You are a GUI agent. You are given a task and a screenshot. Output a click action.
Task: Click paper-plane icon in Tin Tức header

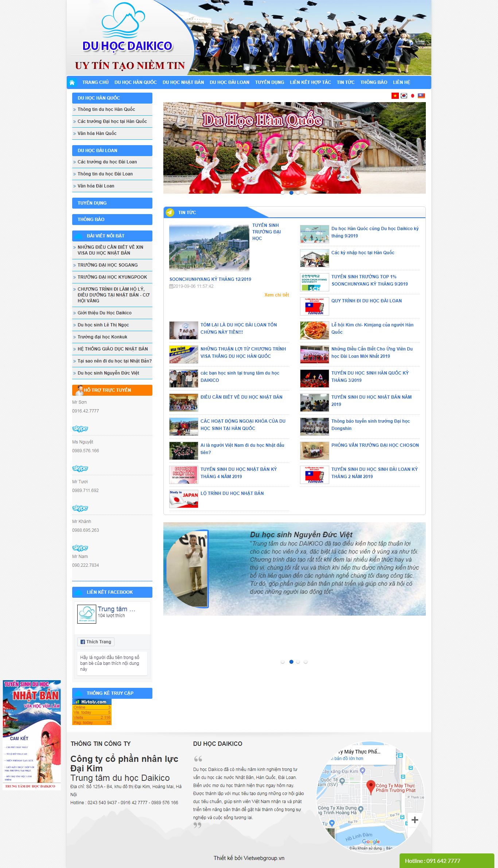pos(170,212)
